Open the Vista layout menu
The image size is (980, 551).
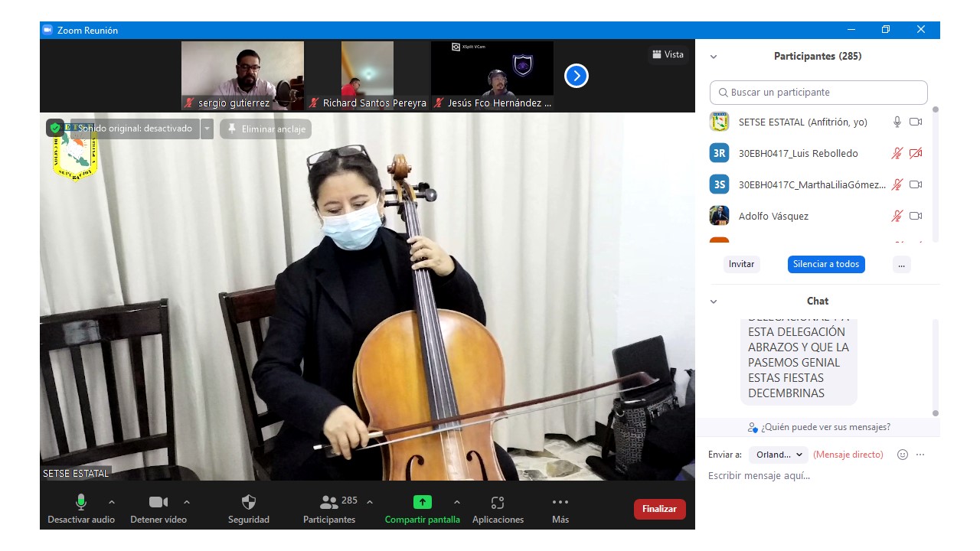click(668, 54)
